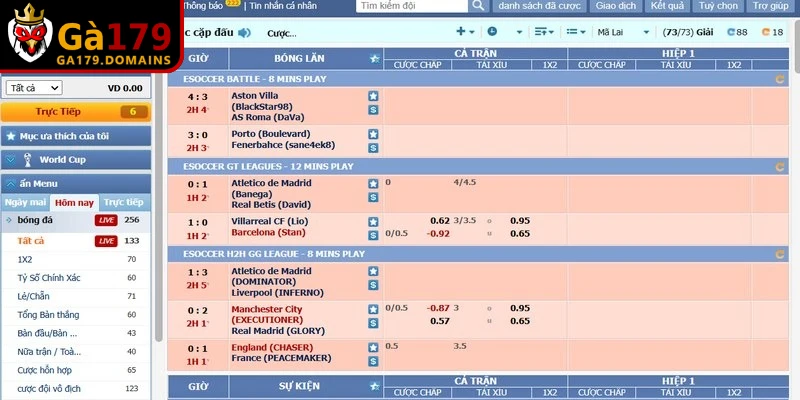Open Tuỳ chọn menu
The width and height of the screenshot is (800, 400).
(718, 6)
